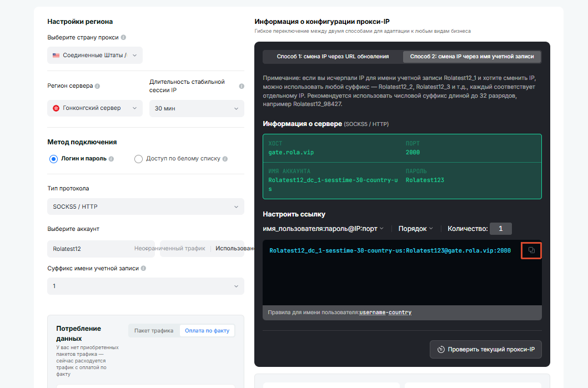The height and width of the screenshot is (388, 588).
Task: Click the username rule link
Action: (x=373, y=313)
